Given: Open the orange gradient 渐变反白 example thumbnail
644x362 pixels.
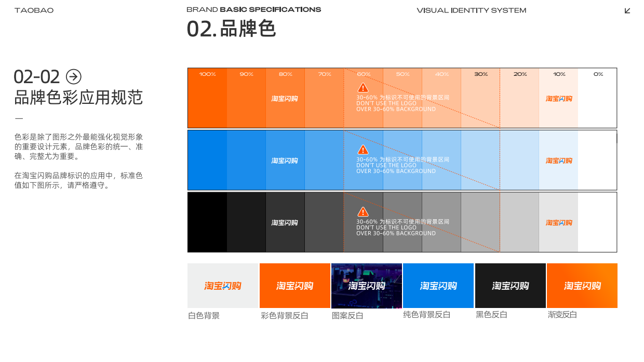Looking at the screenshot, I should [582, 286].
